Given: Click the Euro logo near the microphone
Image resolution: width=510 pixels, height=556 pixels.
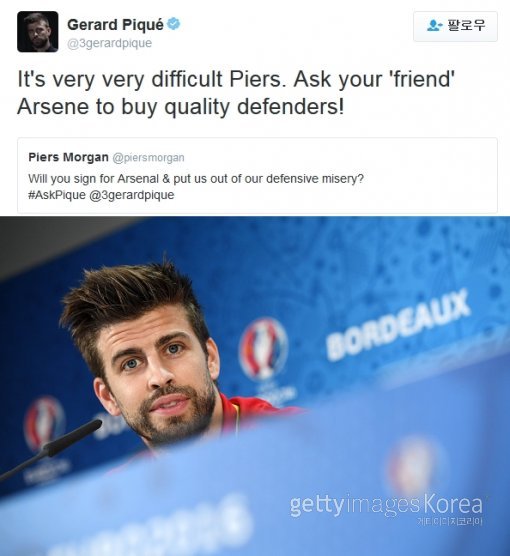Looking at the screenshot, I should coord(44,423).
